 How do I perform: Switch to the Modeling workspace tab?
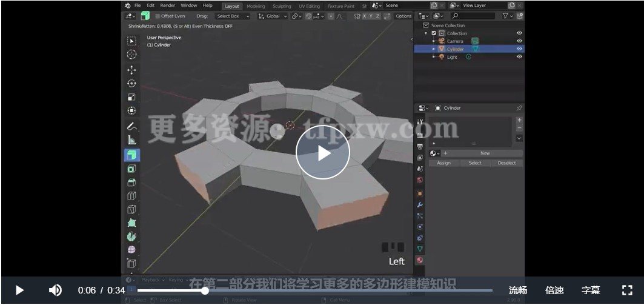tap(256, 6)
